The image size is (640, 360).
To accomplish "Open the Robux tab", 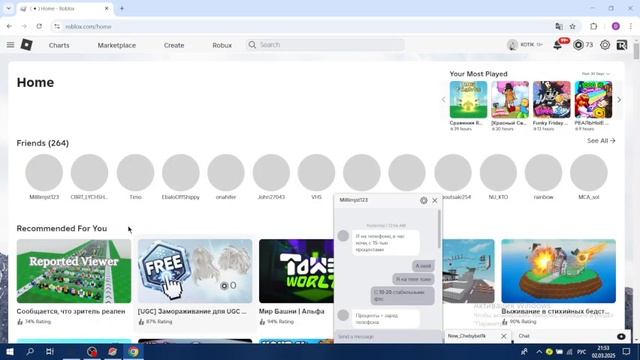I will click(x=222, y=45).
